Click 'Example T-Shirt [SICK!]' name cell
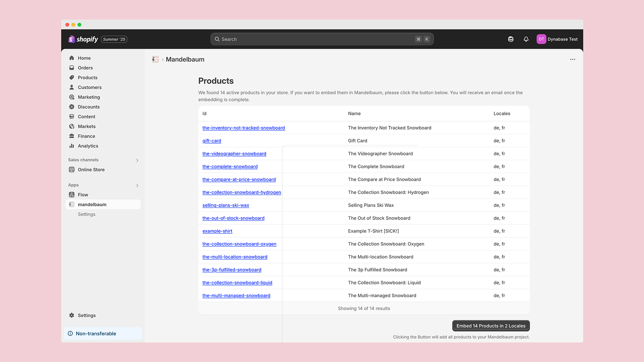Image resolution: width=644 pixels, height=362 pixels. pyautogui.click(x=374, y=231)
